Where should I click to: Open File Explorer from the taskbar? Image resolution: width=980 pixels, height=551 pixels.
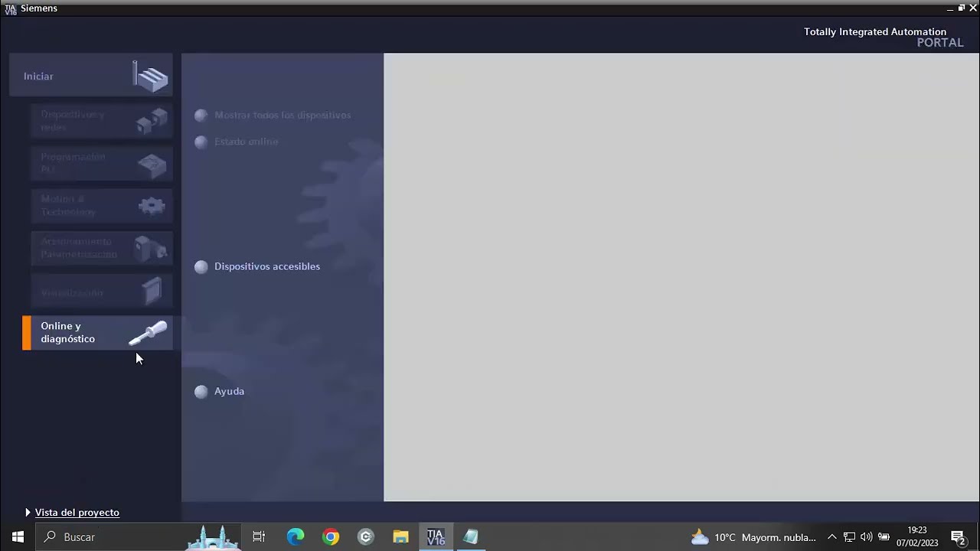pyautogui.click(x=400, y=536)
